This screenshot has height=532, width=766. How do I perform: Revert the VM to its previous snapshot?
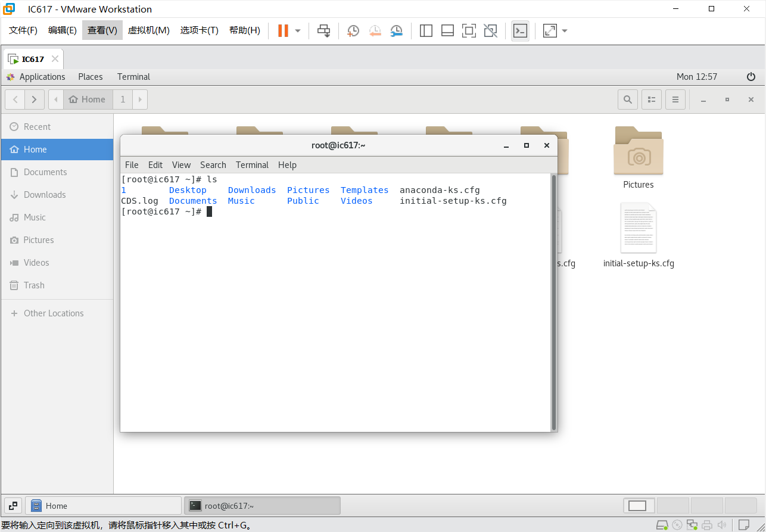[375, 30]
